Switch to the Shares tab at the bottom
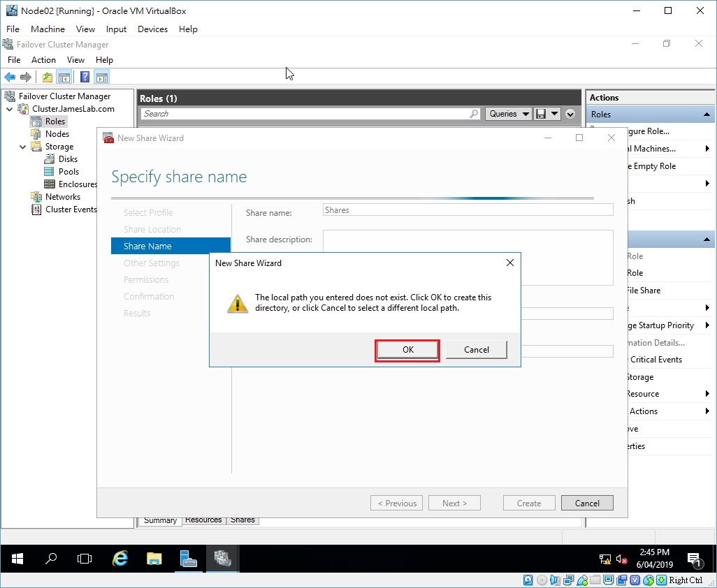 pyautogui.click(x=242, y=520)
